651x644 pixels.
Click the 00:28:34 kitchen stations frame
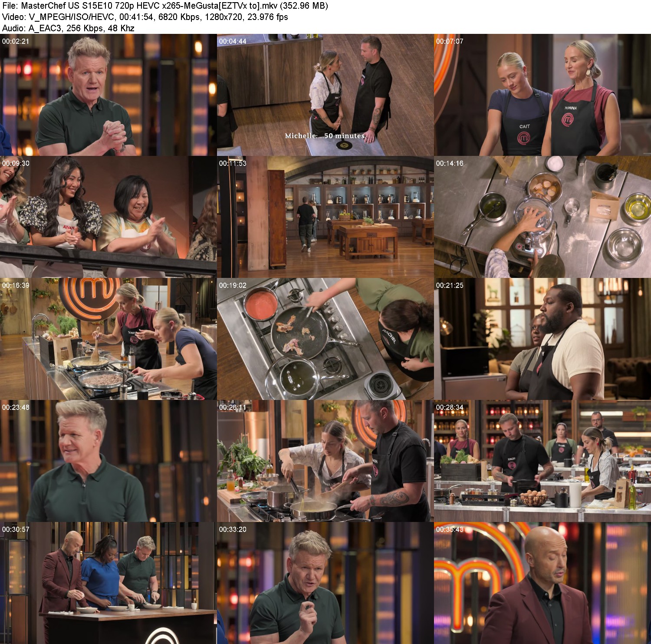(x=542, y=461)
